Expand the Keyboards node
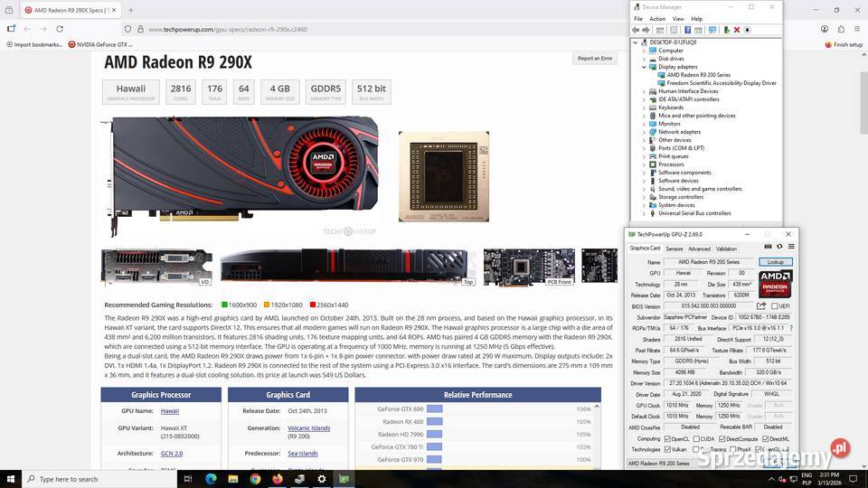868x488 pixels. [644, 108]
